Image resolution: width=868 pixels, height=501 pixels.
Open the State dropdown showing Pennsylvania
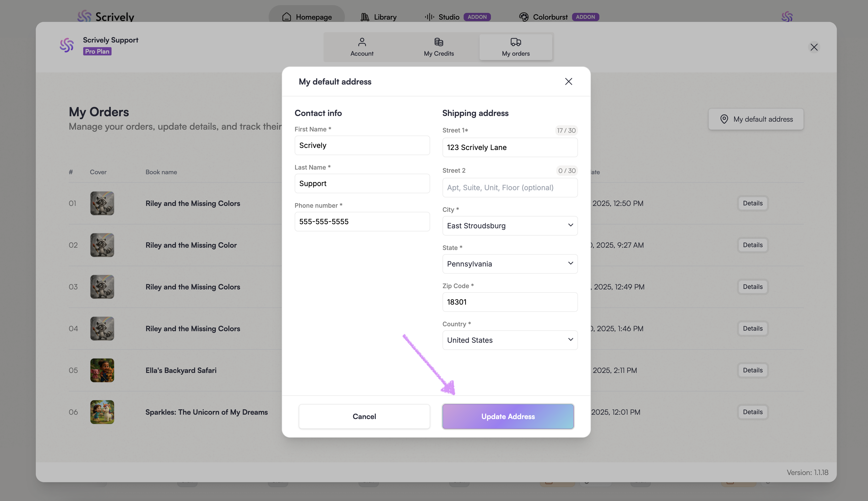(x=510, y=264)
